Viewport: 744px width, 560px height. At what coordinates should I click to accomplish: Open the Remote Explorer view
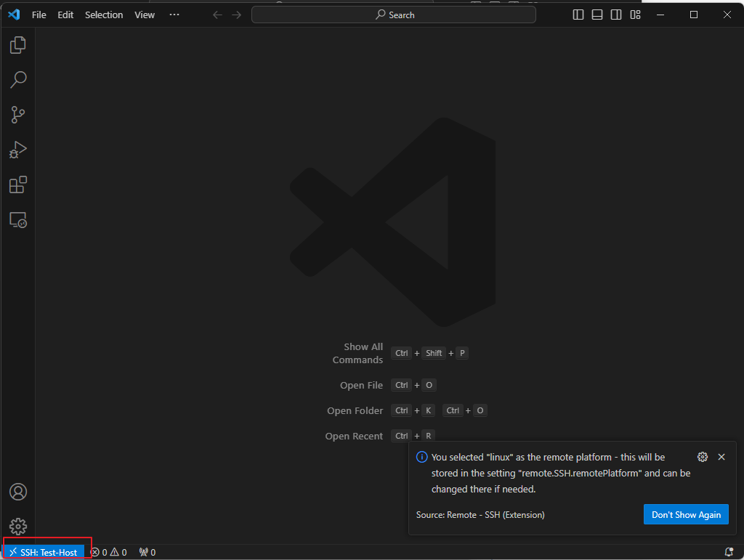coord(18,220)
